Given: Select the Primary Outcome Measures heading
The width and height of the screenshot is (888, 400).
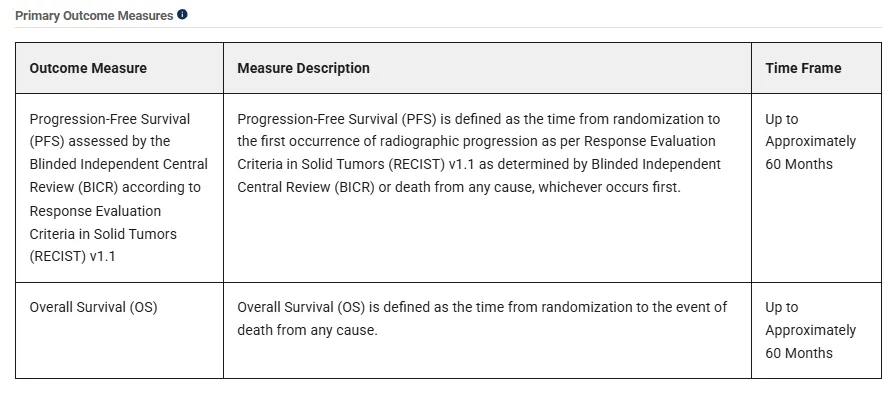Looking at the screenshot, I should coord(94,16).
